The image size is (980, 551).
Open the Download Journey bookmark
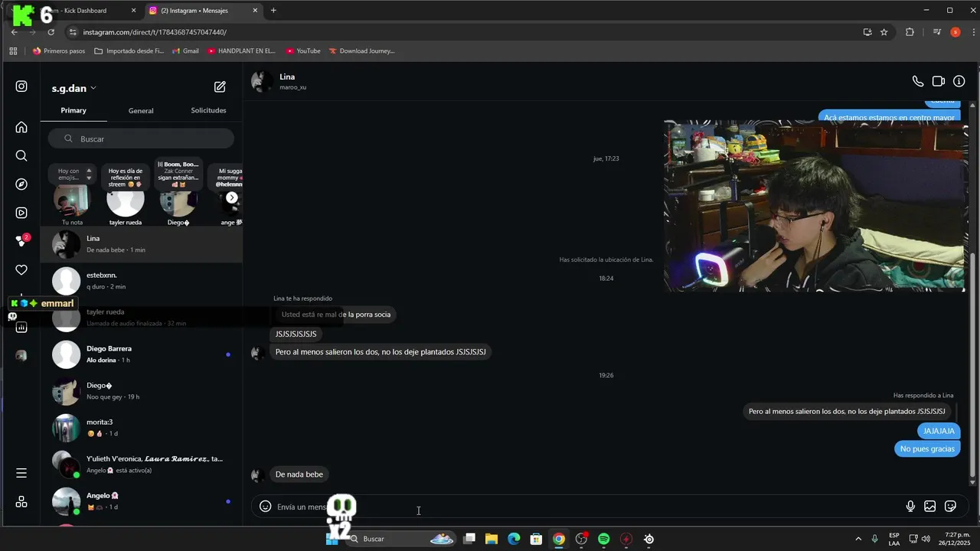coord(361,51)
